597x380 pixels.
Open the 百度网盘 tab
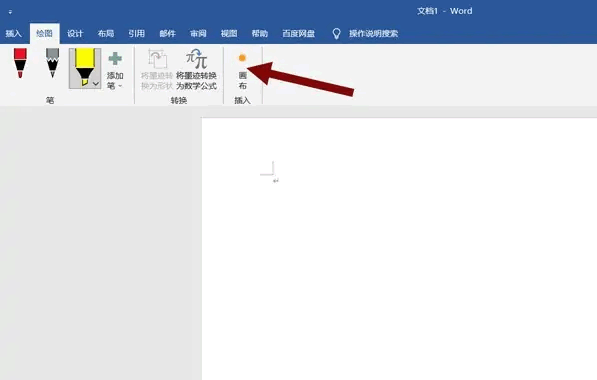point(298,34)
